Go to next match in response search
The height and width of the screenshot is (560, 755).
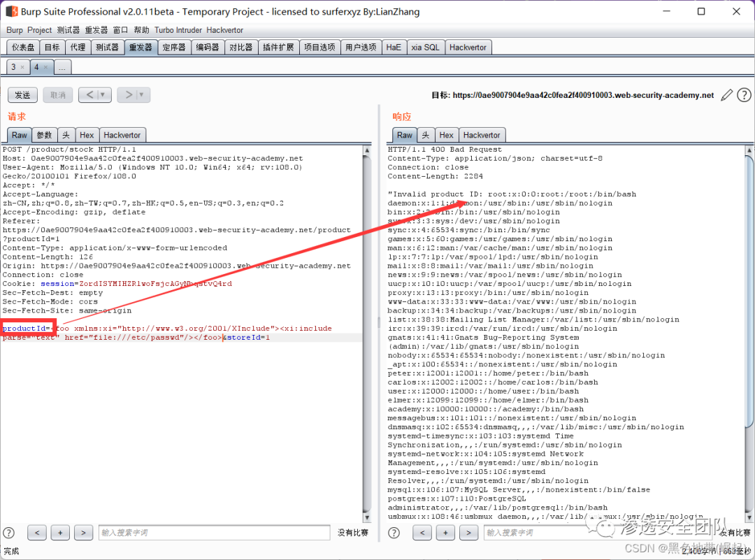(468, 533)
